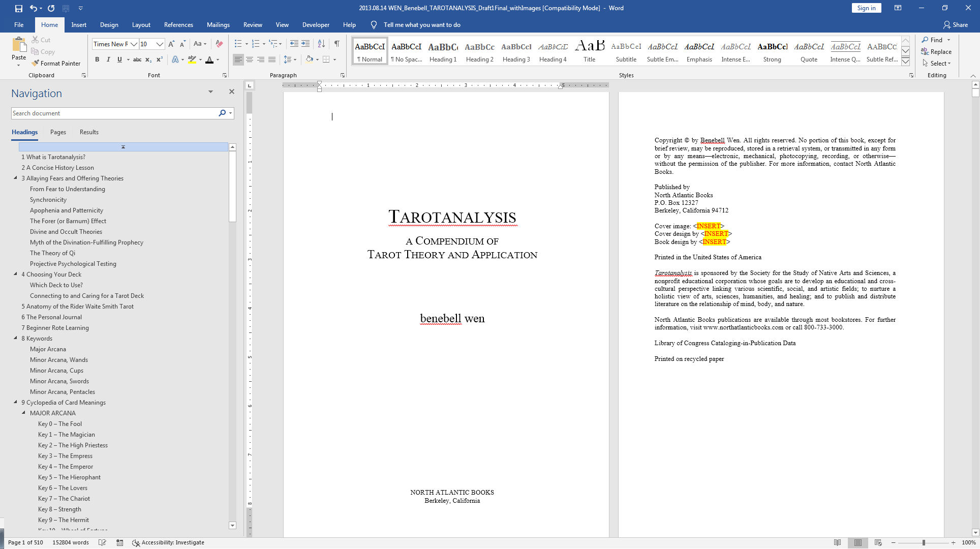Switch to the Pages navigation tab

click(x=58, y=132)
